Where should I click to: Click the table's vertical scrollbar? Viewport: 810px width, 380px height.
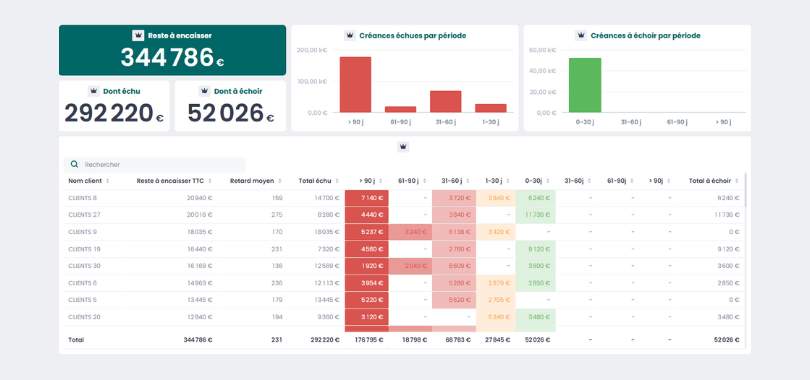[745, 189]
